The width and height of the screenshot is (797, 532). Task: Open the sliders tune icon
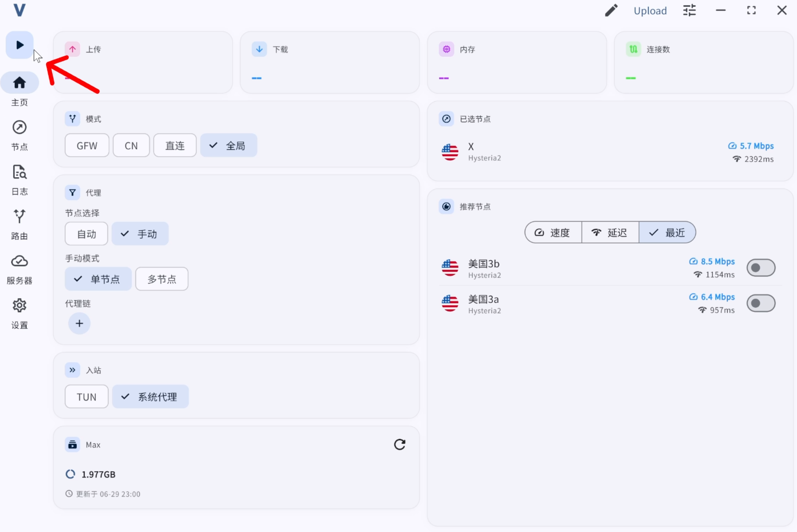(x=690, y=10)
